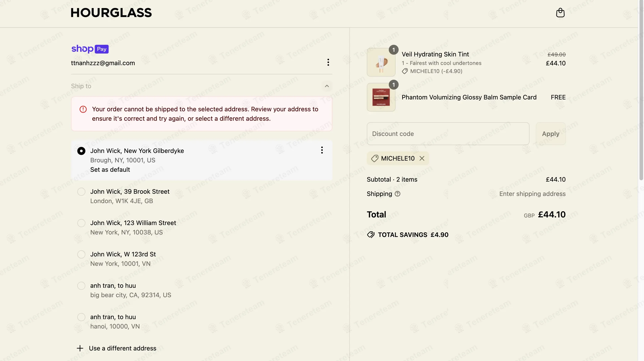
Task: Click 'London, W1K 4JE, GB' address line
Action: 121,201
